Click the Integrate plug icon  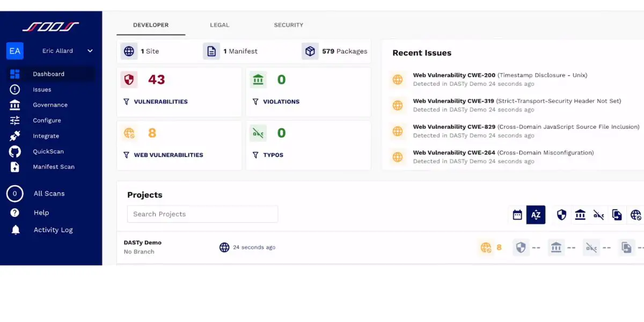pos(15,136)
